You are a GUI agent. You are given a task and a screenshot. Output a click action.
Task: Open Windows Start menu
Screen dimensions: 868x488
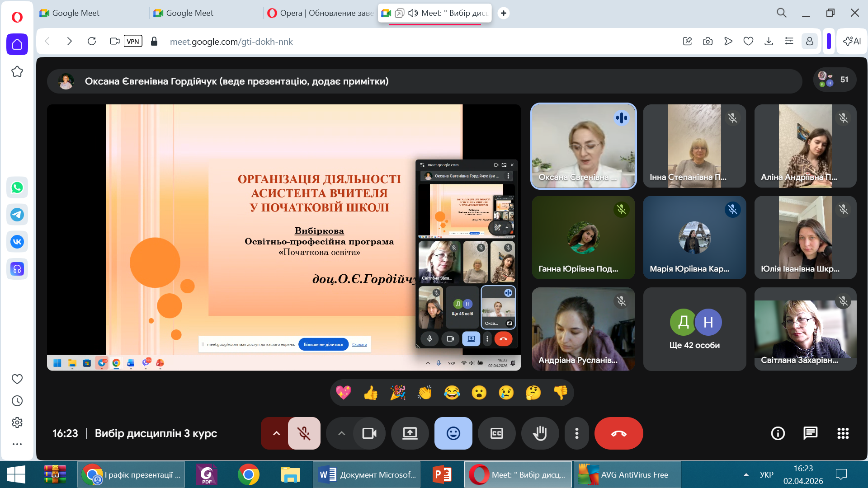click(x=16, y=475)
